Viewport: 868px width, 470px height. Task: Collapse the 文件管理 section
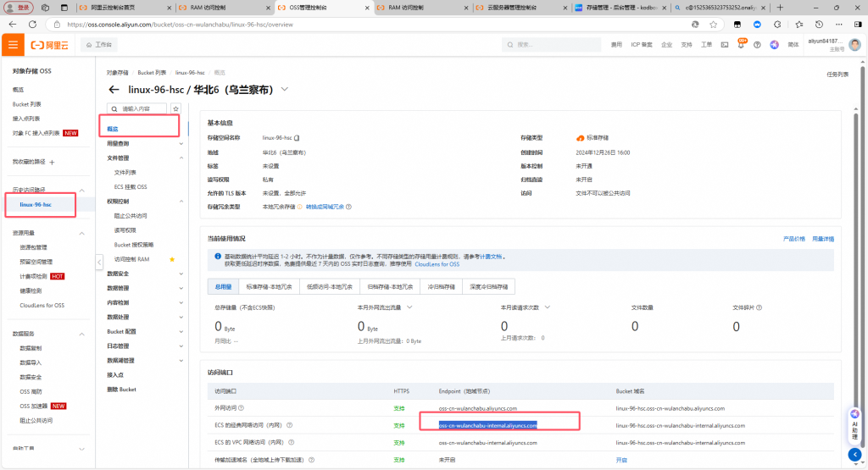point(181,158)
